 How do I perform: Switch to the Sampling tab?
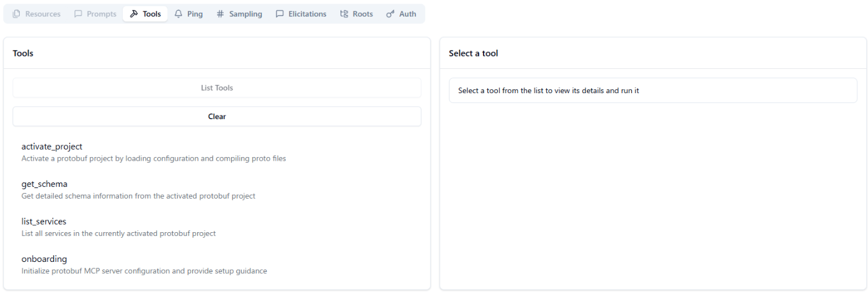coord(246,14)
